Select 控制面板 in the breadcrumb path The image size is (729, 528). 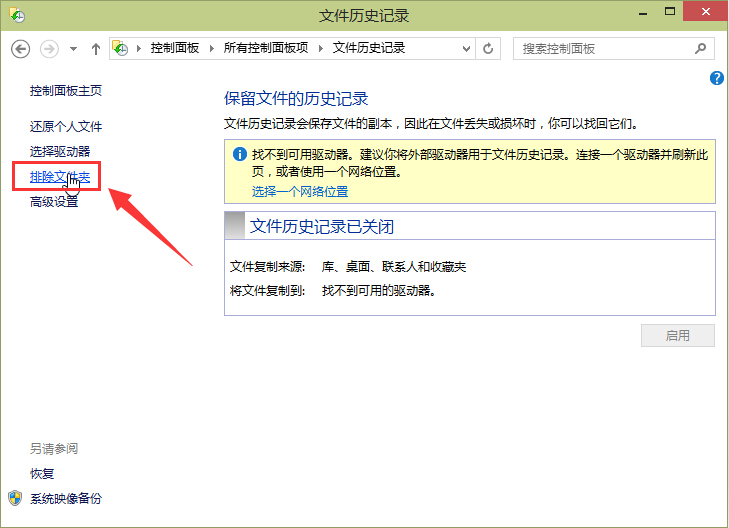click(176, 48)
